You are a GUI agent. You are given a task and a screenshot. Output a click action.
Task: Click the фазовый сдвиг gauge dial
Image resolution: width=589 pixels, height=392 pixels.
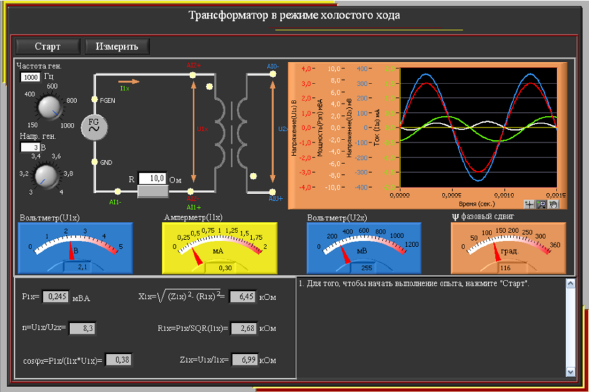coord(508,248)
